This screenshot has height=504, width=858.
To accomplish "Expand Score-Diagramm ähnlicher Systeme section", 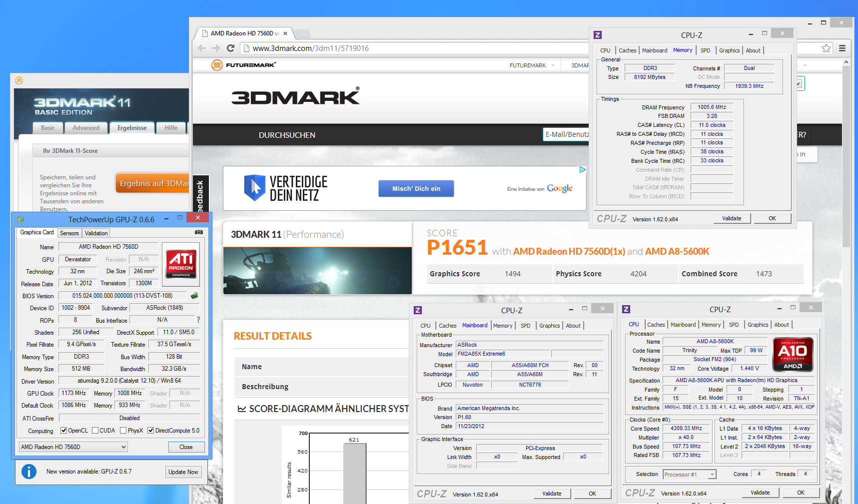I will click(x=323, y=409).
